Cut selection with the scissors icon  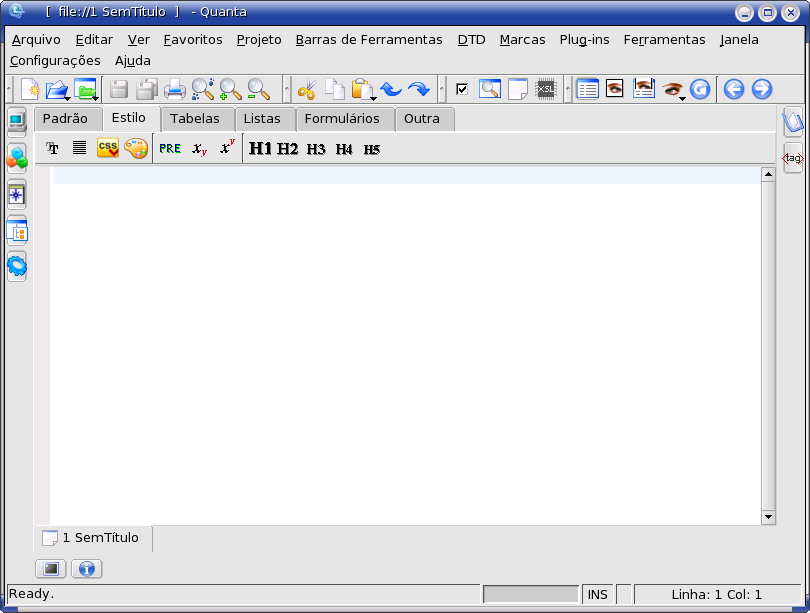click(307, 89)
